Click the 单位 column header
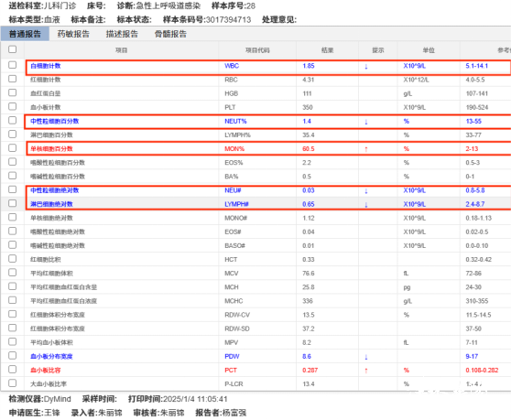Viewport: 511px width, 420px height. click(x=429, y=50)
